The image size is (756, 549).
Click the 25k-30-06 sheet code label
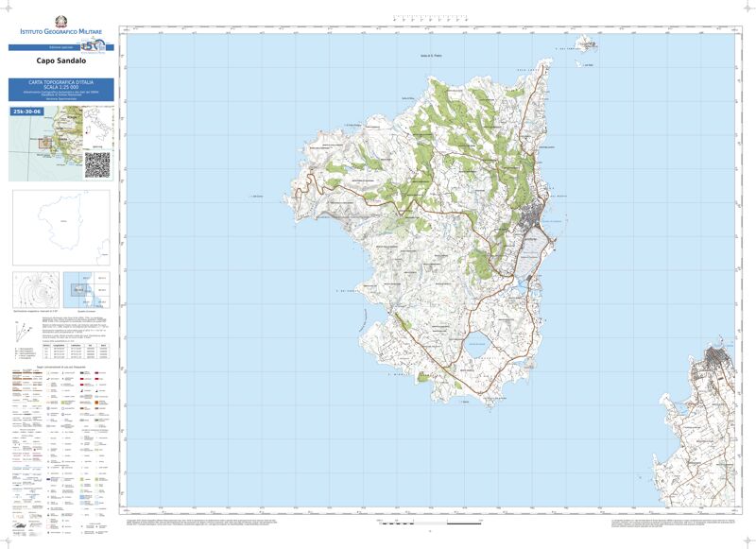[x=26, y=112]
